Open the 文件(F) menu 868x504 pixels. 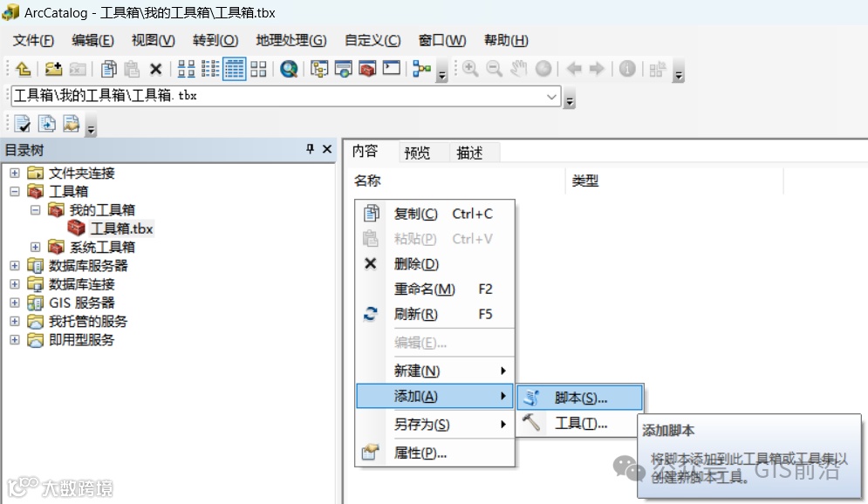pyautogui.click(x=33, y=40)
